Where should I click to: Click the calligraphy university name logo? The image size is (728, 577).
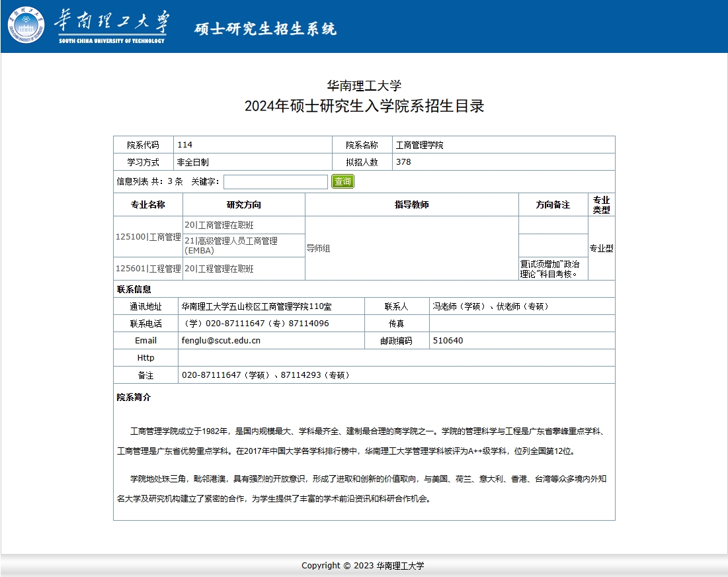(111, 26)
